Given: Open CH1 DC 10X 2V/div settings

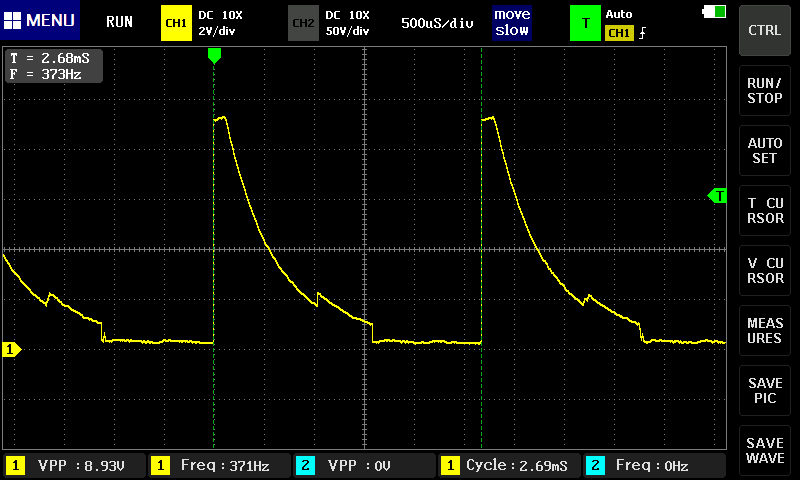Looking at the screenshot, I should [220, 23].
